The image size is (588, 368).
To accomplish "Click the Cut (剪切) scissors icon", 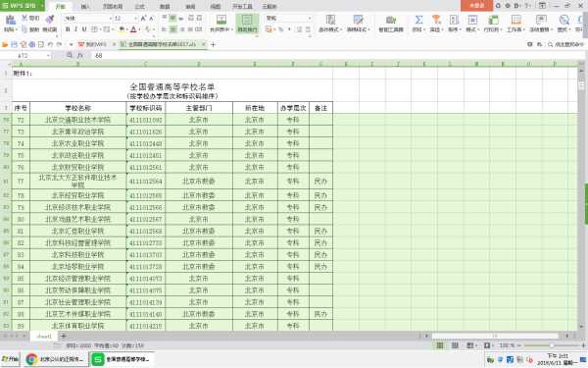I will click(24, 18).
